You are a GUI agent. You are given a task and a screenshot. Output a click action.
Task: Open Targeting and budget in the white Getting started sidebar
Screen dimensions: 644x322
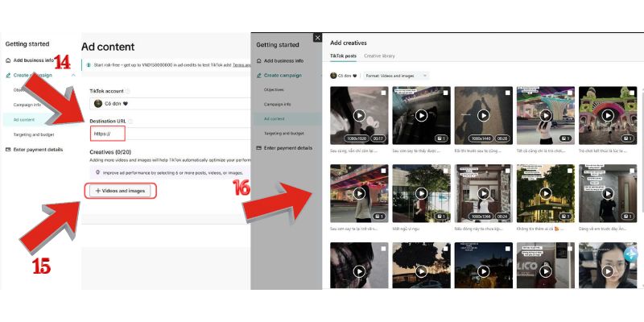(x=34, y=134)
